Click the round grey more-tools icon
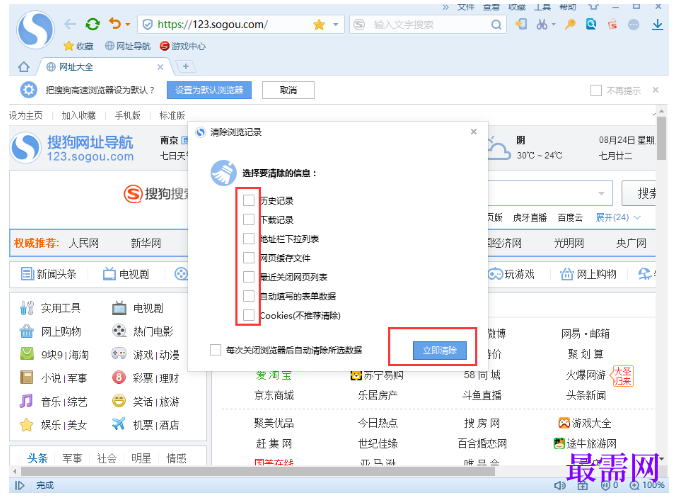The width and height of the screenshot is (678, 499). point(633,25)
